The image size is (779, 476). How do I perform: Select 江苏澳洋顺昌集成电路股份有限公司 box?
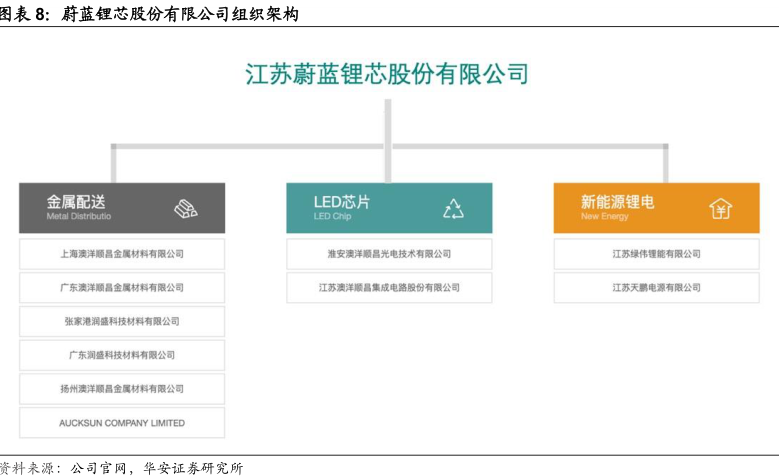(389, 288)
